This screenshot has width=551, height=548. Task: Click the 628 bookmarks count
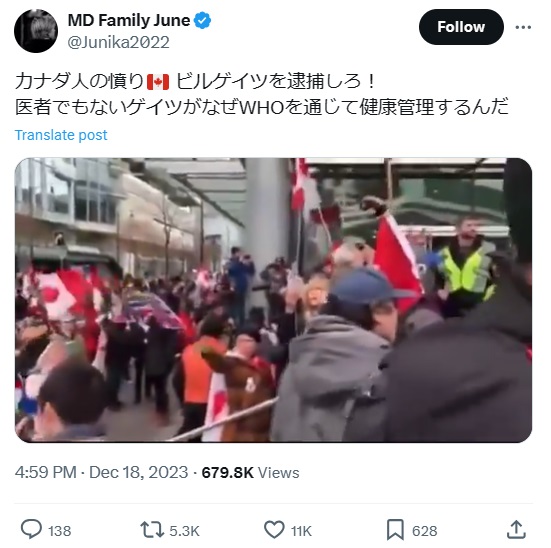point(424,531)
